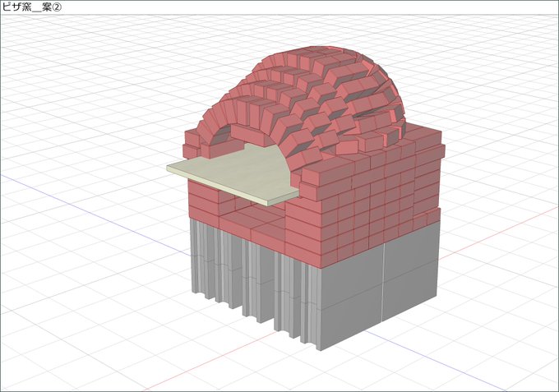Click the 'ピザ窯__案②' title text
This screenshot has height=392, width=559.
tap(32, 7)
